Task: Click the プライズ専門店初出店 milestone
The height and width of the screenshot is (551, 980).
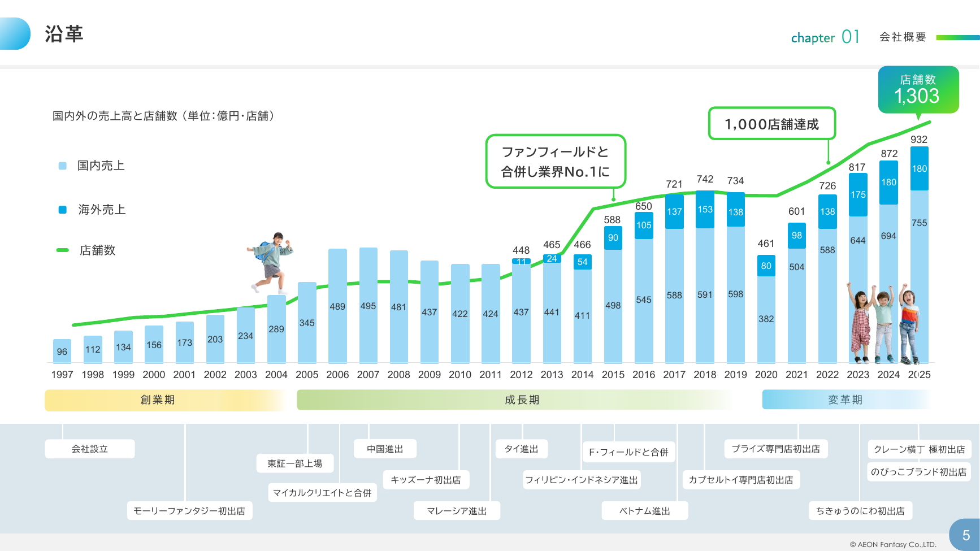Action: pos(776,449)
